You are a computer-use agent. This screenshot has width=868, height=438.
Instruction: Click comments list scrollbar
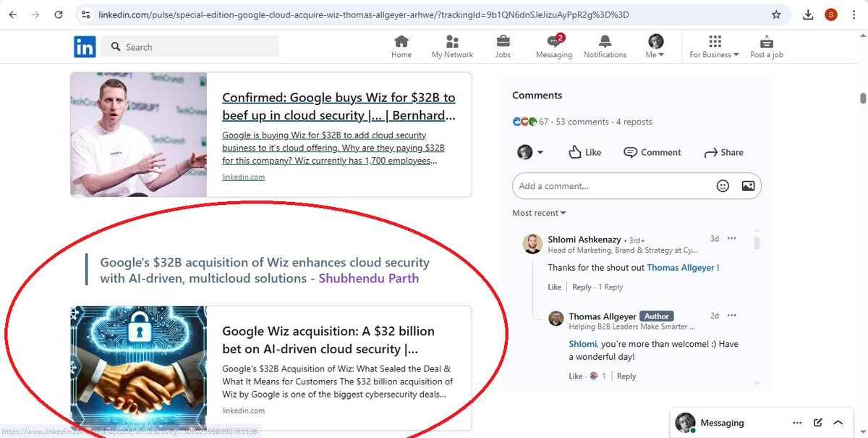coord(757,243)
